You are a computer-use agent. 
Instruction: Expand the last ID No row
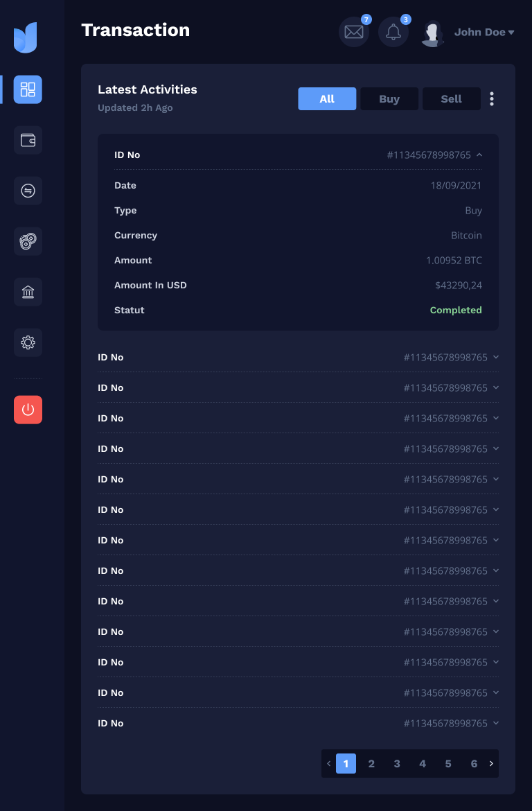496,724
